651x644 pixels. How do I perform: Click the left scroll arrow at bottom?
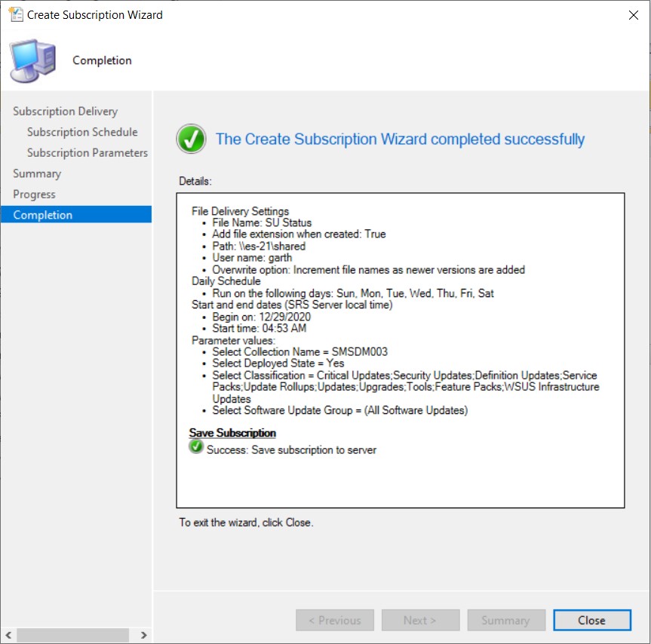8,636
